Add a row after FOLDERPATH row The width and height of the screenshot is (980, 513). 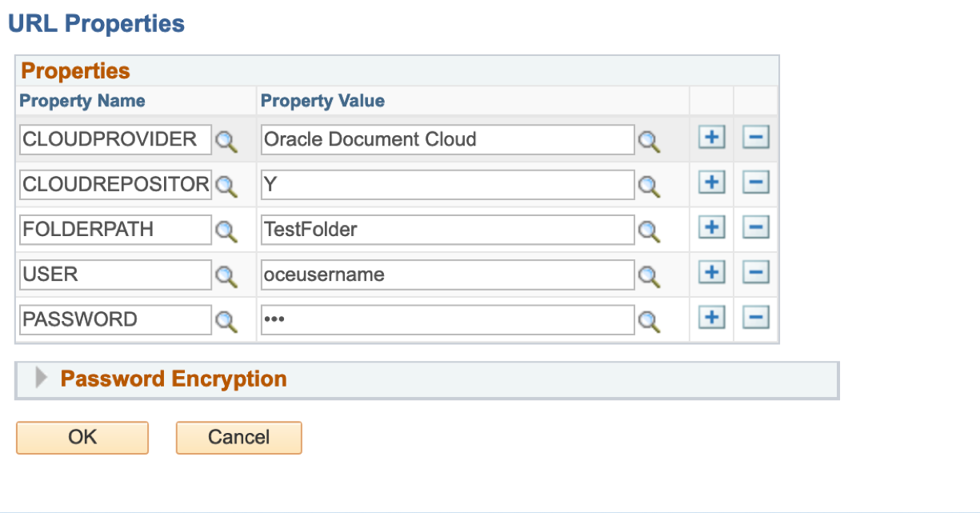click(x=711, y=228)
